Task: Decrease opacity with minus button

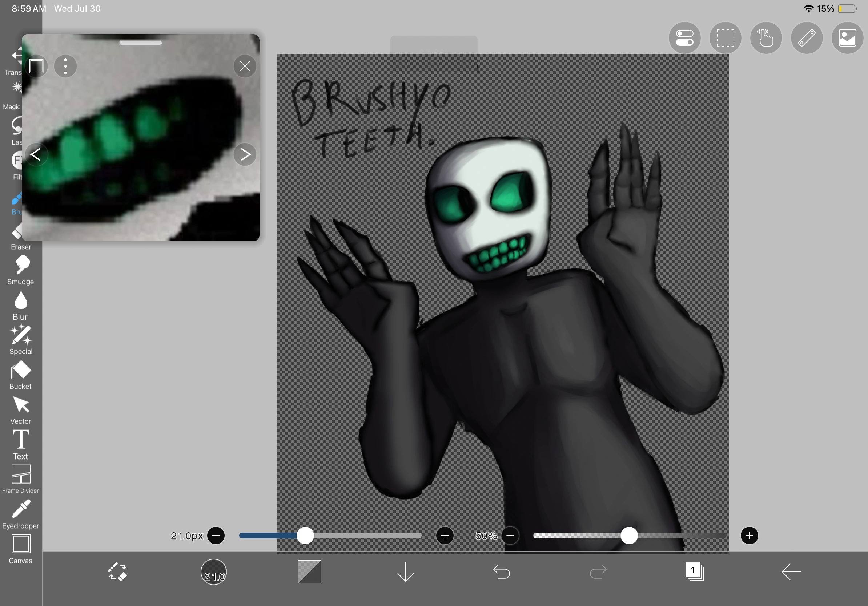Action: [x=510, y=536]
